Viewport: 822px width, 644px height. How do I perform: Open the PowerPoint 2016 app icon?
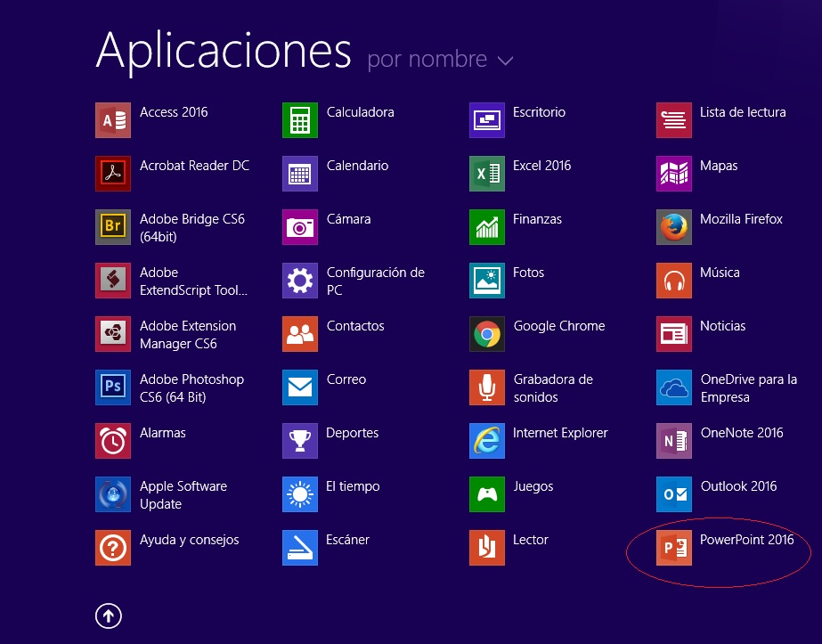click(x=673, y=548)
